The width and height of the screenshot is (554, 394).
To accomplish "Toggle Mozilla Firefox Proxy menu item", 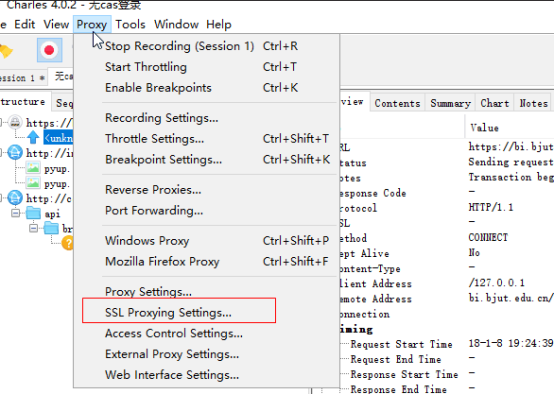I will (x=206, y=261).
